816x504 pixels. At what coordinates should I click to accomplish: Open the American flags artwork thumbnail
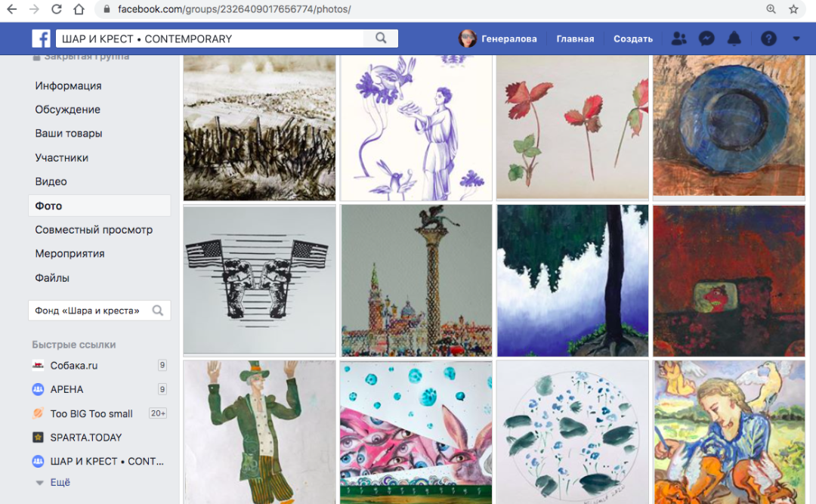click(259, 280)
